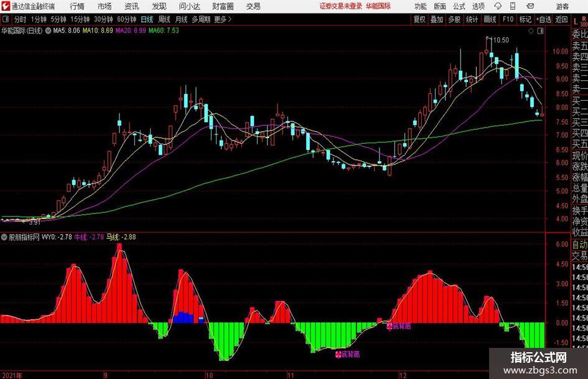Image resolution: width=588 pixels, height=379 pixels.
Task: Click the 画线 drawing tool button
Action: pos(490,19)
